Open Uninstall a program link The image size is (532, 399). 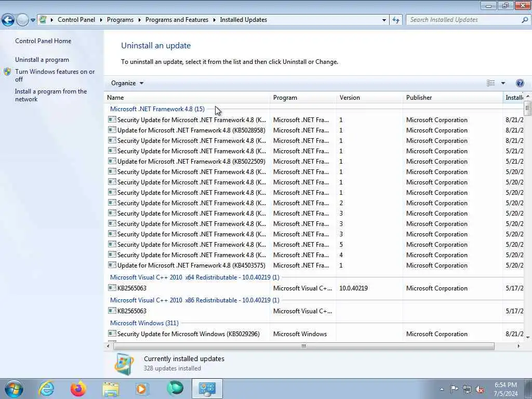42,60
